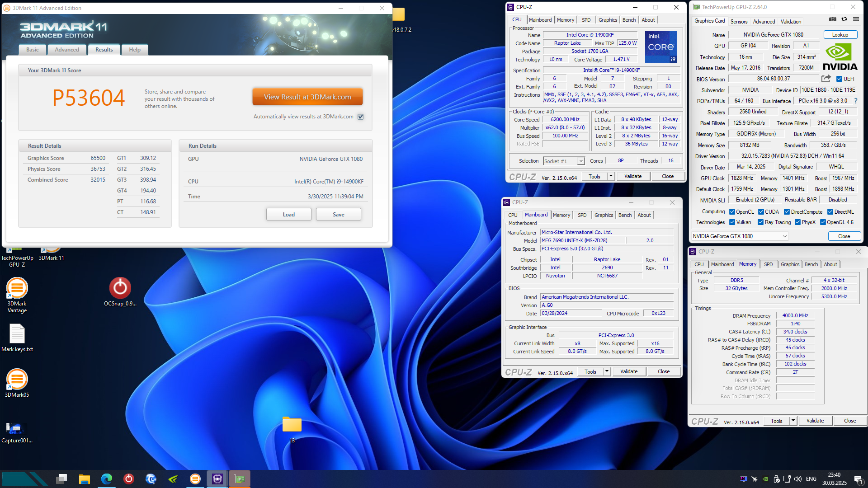Click red power OCSnap icon in taskbar

click(x=129, y=479)
